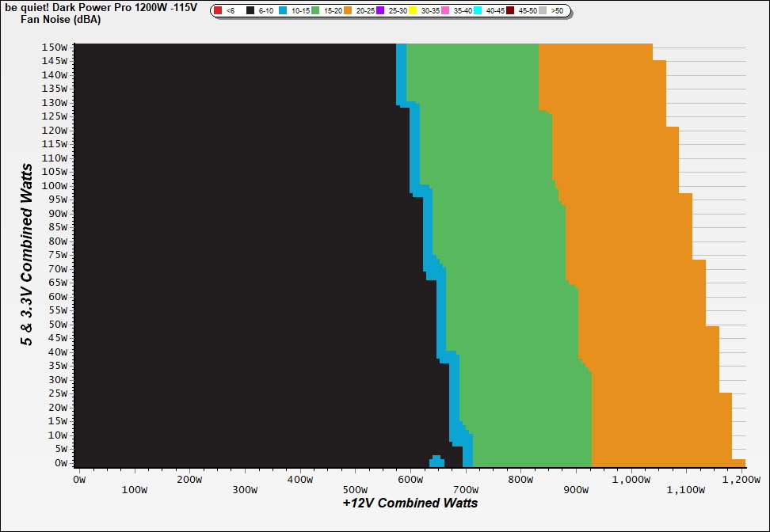Click the 0W label on y-axis
This screenshot has width=770, height=532.
click(60, 462)
